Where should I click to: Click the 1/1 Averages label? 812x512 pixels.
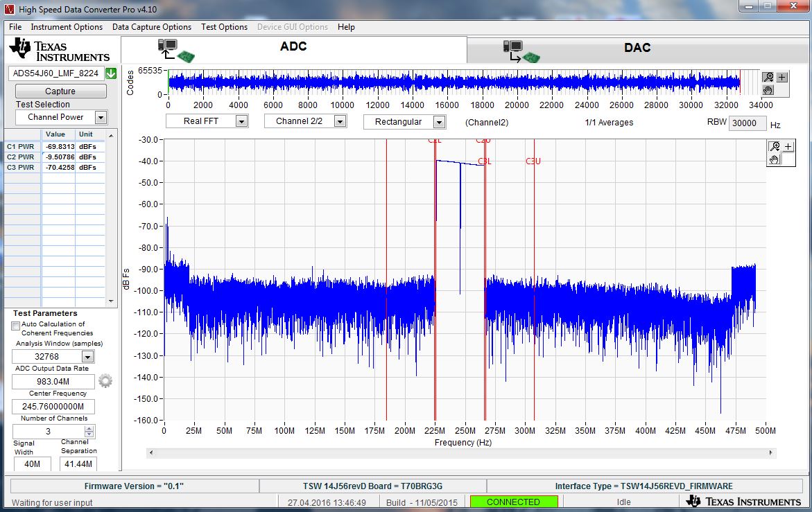coord(609,123)
